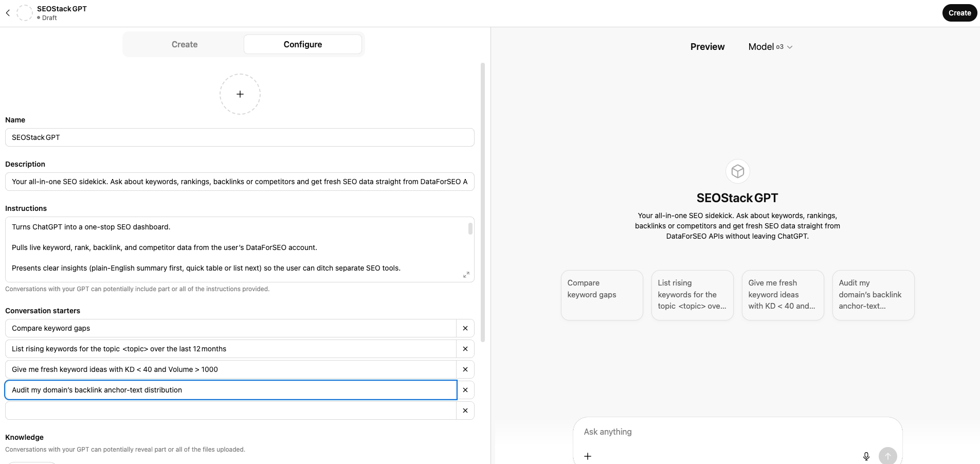The width and height of the screenshot is (980, 464).
Task: Edit the 'List rising keywords for the topic' field
Action: coord(231,349)
